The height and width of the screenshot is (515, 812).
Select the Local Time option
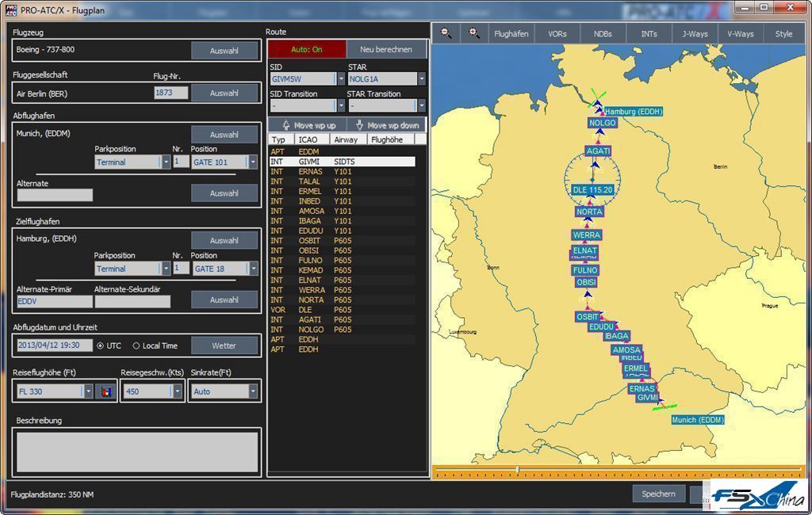[136, 345]
